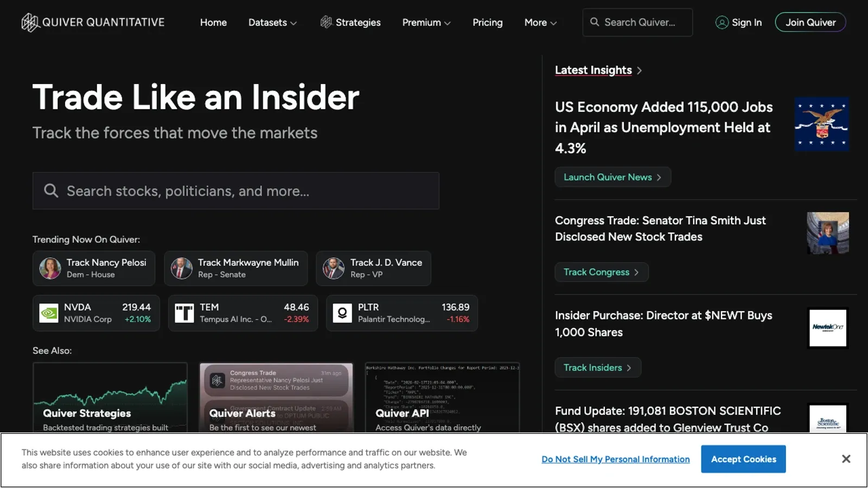Screen dimensions: 868x488
Task: Click the Palantir logo icon
Action: point(342,313)
